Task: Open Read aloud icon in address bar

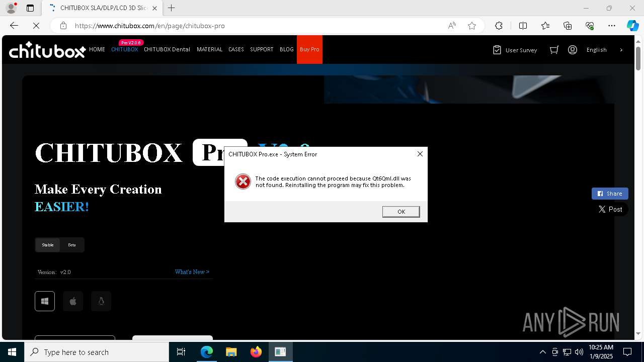Action: tap(452, 26)
